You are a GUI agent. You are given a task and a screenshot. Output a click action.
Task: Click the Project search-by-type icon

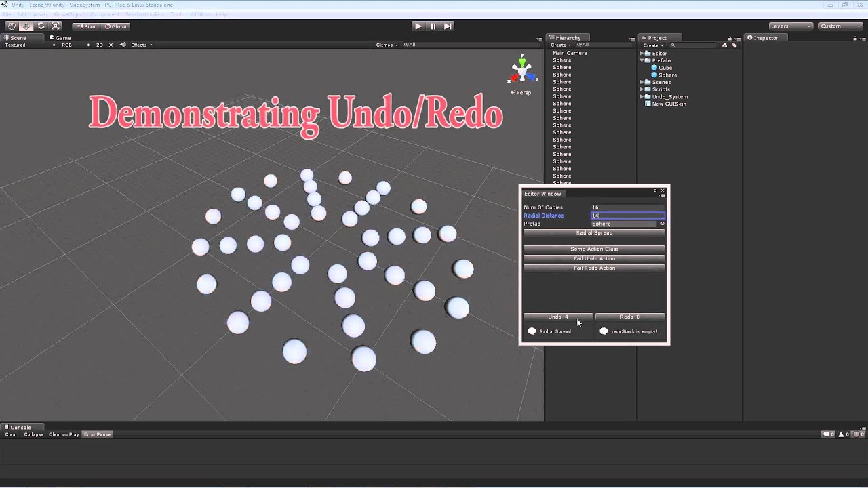725,45
